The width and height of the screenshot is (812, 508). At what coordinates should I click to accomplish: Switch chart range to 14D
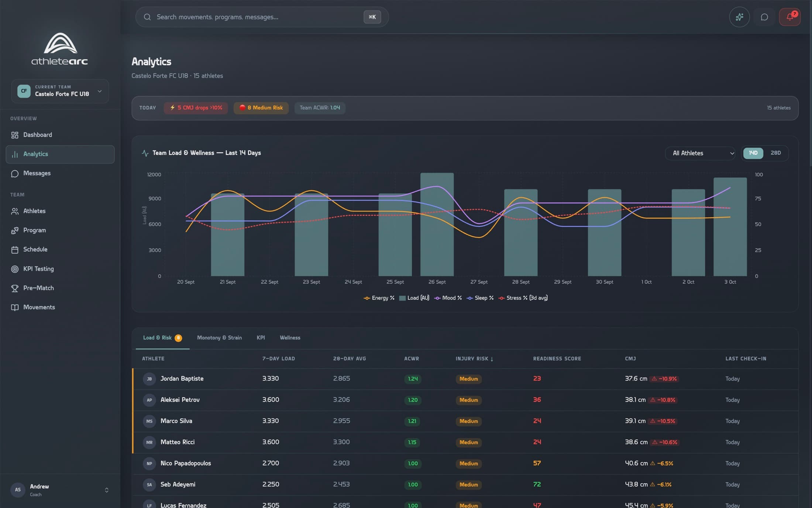pyautogui.click(x=753, y=153)
